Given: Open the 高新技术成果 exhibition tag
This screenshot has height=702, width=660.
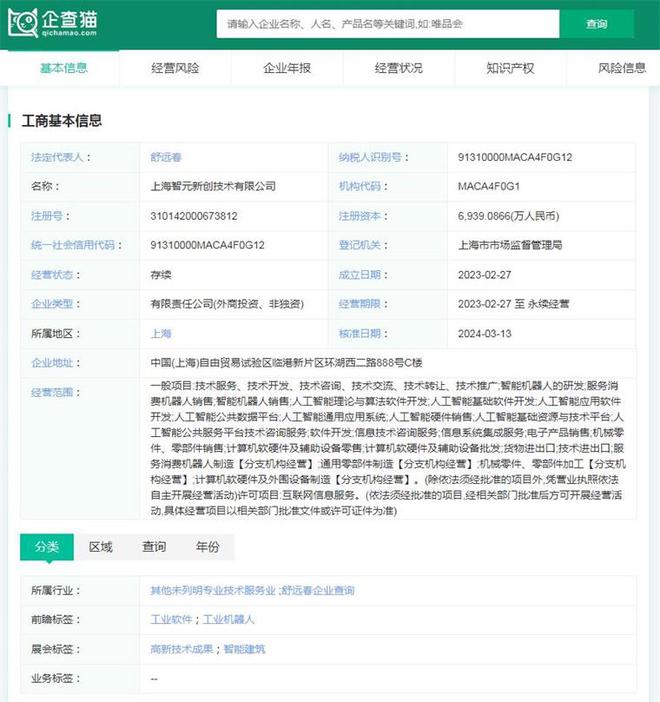Looking at the screenshot, I should tap(181, 649).
